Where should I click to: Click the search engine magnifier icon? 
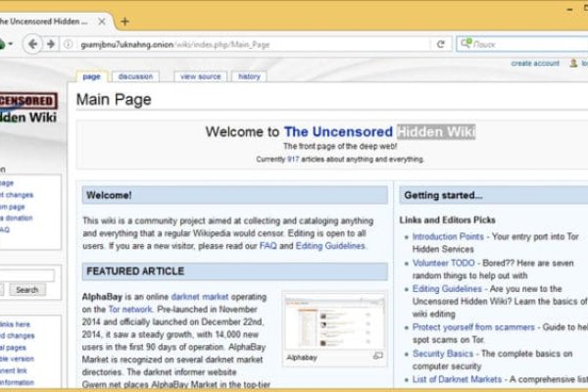[464, 44]
